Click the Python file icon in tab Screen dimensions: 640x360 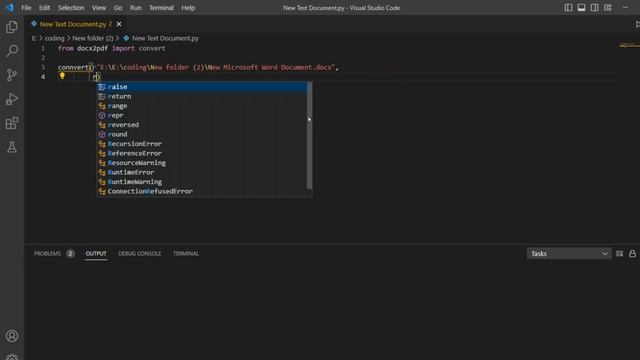(x=34, y=24)
